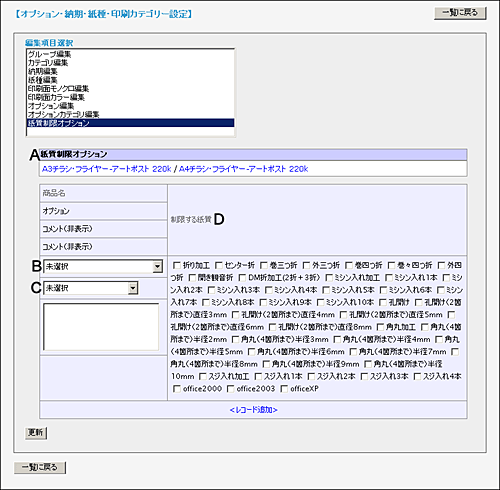500x490 pixels.
Task: Open the first 未選択 product dropdown
Action: coord(103,267)
